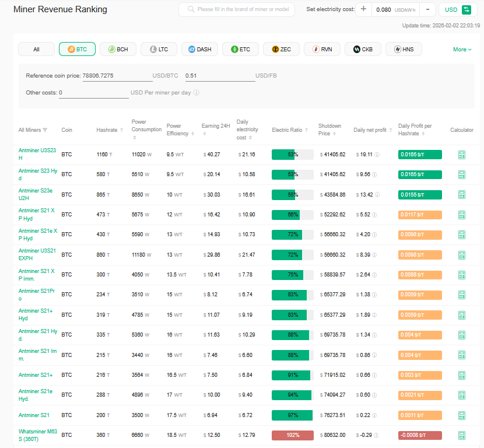Click the 102% electric ratio bar
Viewport: 484px width, 448px height.
[x=292, y=435]
